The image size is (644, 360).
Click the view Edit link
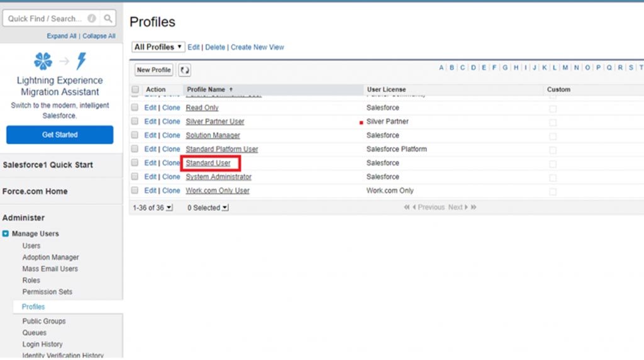pos(193,47)
